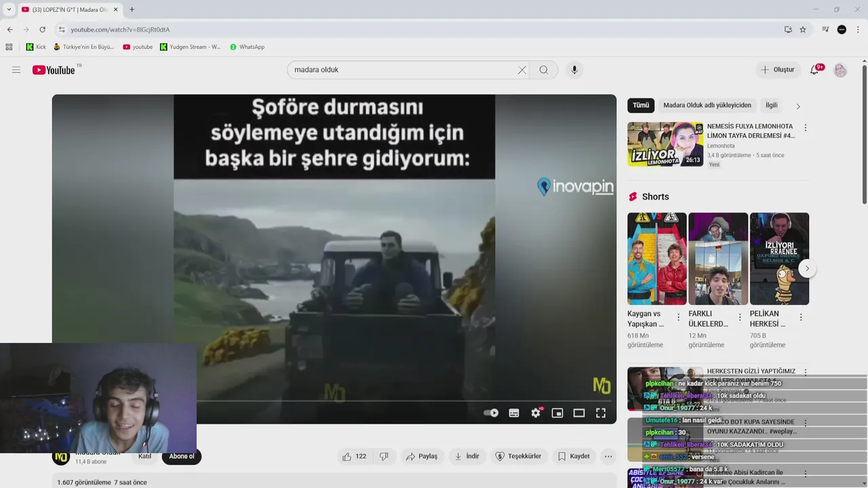Select the Tümü filter chip
Image resolution: width=868 pixels, height=488 pixels.
(x=641, y=105)
